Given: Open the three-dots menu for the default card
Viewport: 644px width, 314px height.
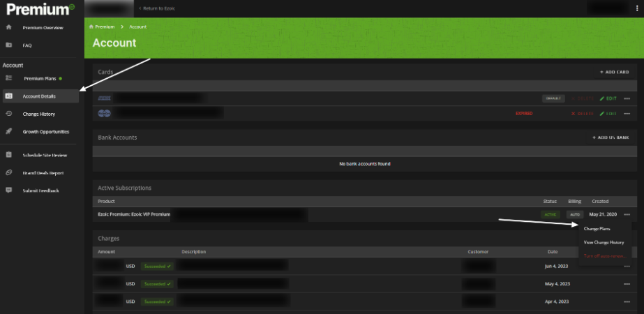Looking at the screenshot, I should tap(627, 98).
